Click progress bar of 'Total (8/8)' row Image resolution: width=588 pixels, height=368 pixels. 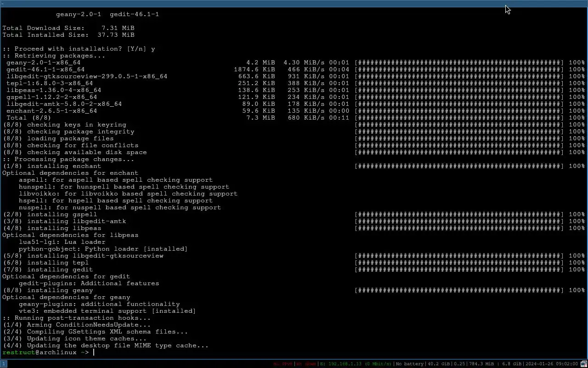[x=459, y=118]
